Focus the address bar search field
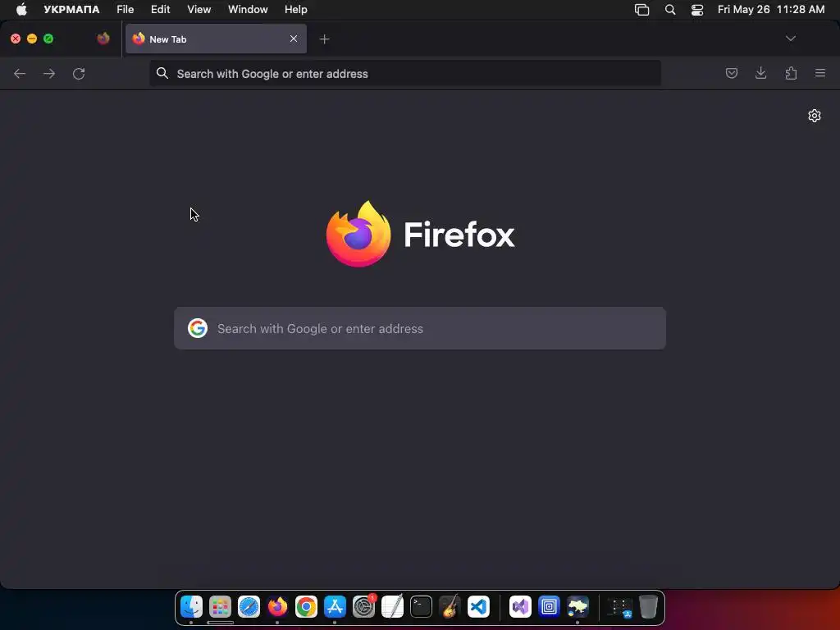840x630 pixels. pos(405,73)
